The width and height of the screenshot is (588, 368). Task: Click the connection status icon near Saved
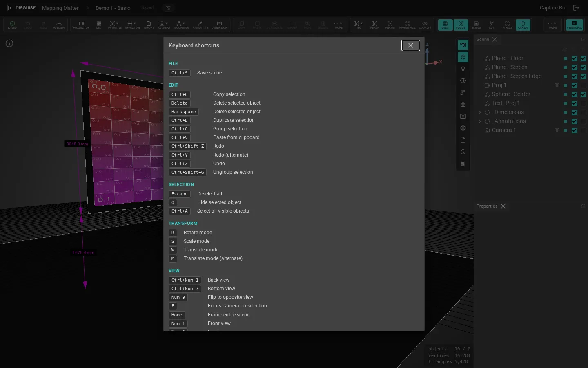pyautogui.click(x=168, y=8)
